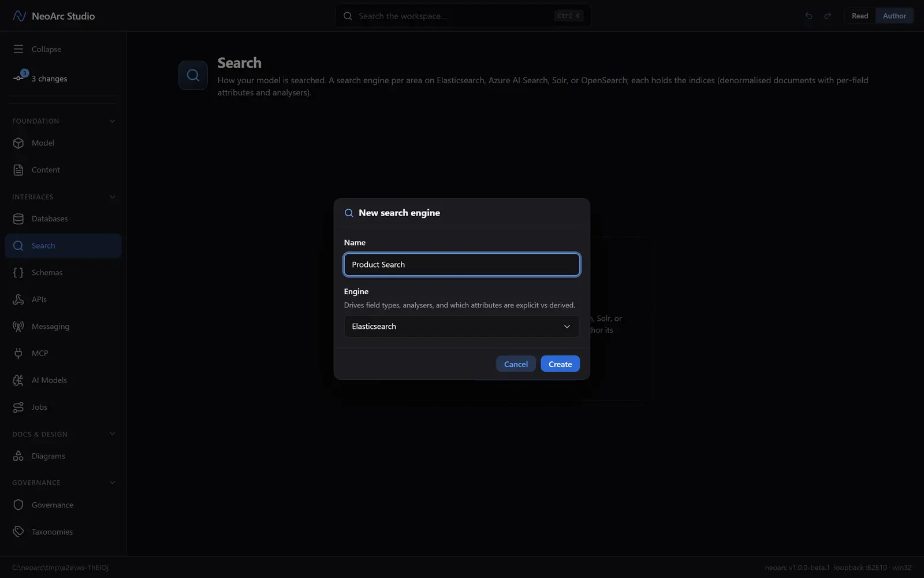Screen dimensions: 924x578
Task: Open AI Models section
Action: click(x=63, y=380)
